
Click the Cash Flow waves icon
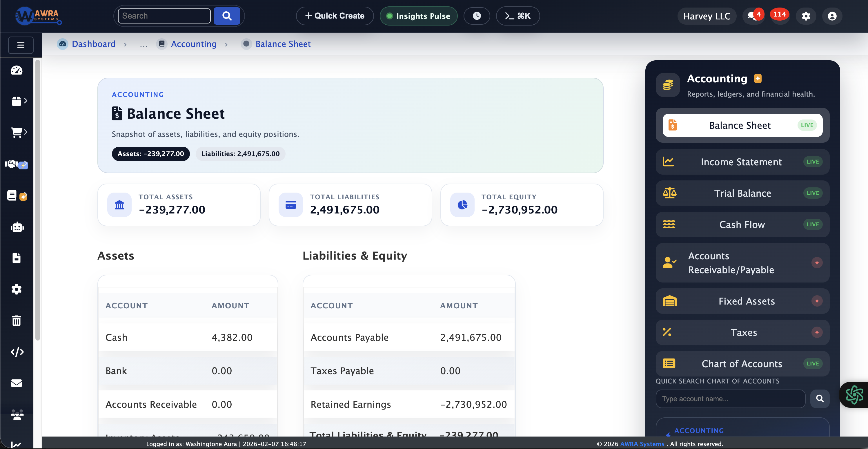(669, 224)
